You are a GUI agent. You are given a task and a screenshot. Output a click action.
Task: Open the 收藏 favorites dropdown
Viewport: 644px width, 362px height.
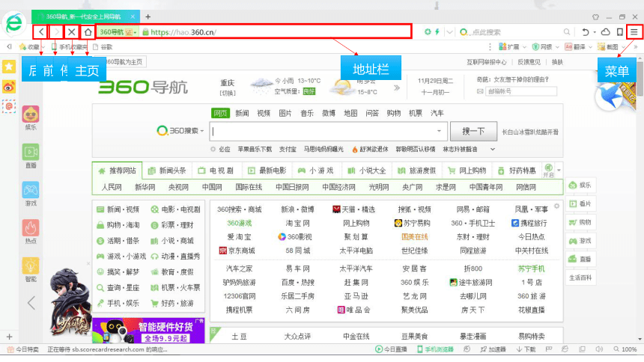pyautogui.click(x=32, y=47)
